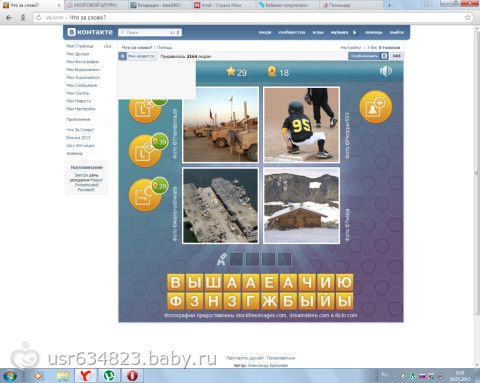This screenshot has height=383, width=480.
Task: Click the bookmark star in the address bar
Action: 468,17
